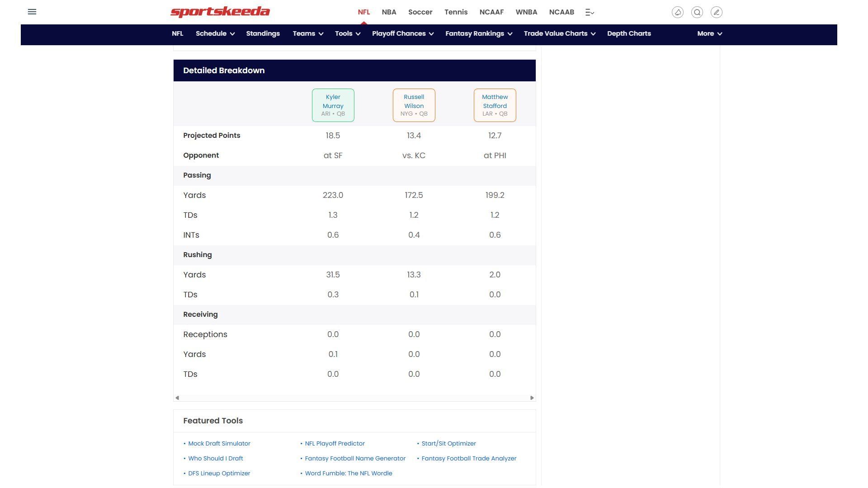Expand the Trade Value Charts dropdown
The height and width of the screenshot is (488, 868).
coord(560,33)
